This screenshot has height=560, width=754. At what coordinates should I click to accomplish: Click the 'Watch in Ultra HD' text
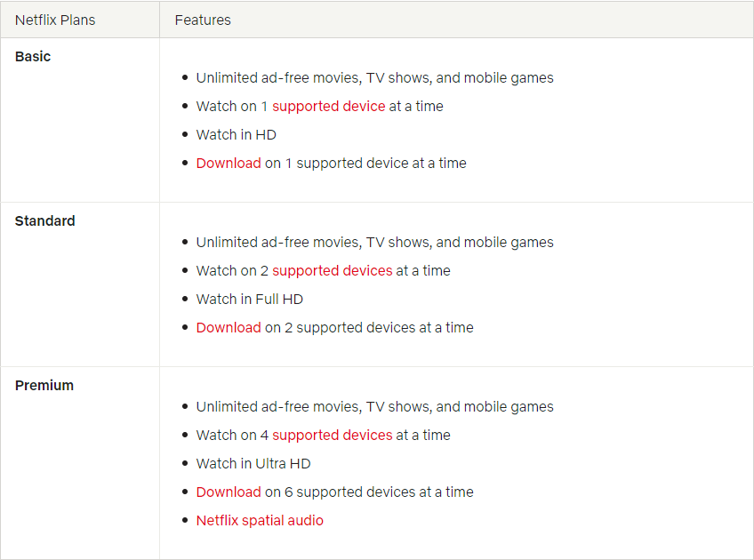pos(253,463)
